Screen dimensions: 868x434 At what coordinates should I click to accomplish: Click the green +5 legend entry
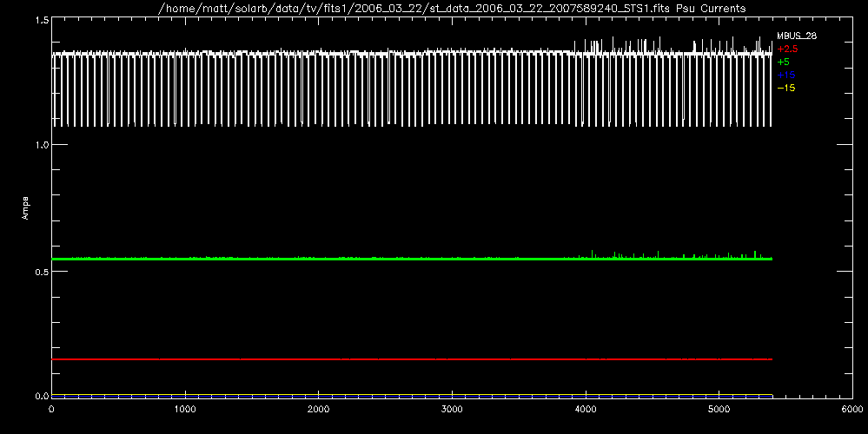pyautogui.click(x=783, y=62)
